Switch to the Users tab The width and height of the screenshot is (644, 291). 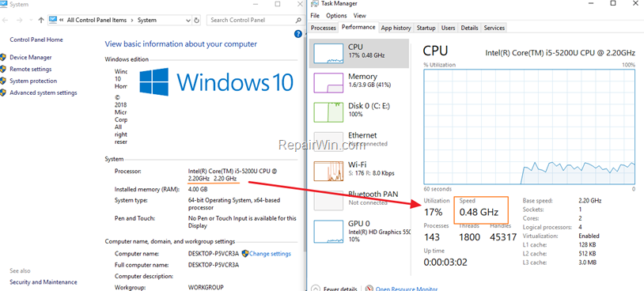pos(448,28)
